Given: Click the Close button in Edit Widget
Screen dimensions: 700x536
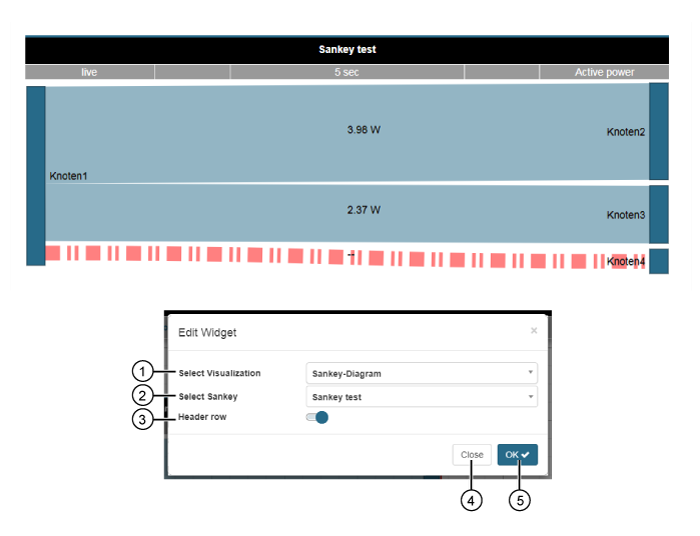Looking at the screenshot, I should [472, 455].
